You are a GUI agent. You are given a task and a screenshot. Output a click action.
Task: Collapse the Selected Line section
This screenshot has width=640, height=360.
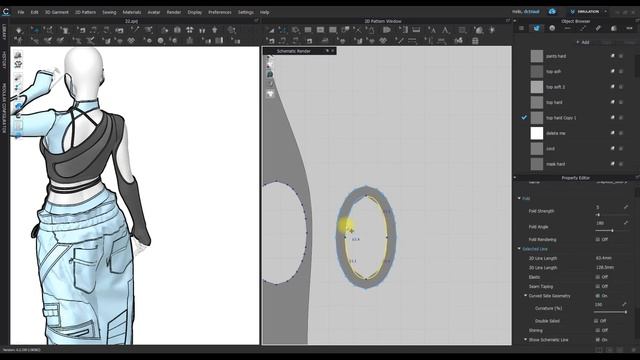click(519, 249)
